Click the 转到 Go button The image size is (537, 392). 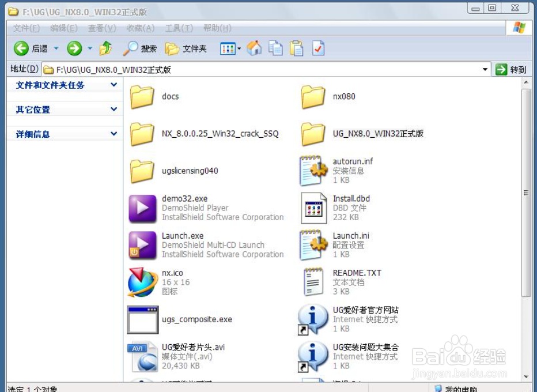(x=510, y=70)
